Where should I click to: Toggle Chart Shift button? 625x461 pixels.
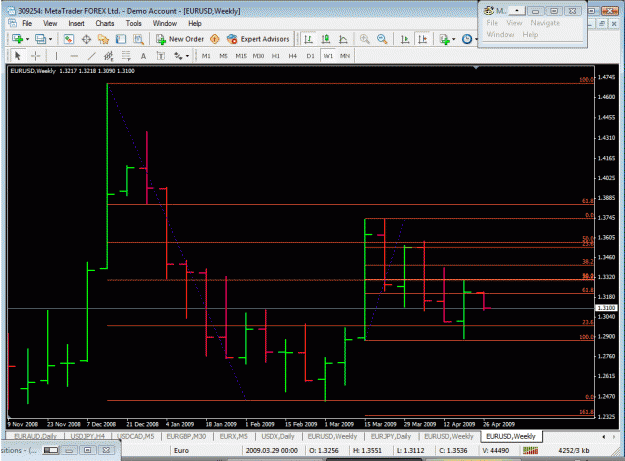(x=423, y=39)
